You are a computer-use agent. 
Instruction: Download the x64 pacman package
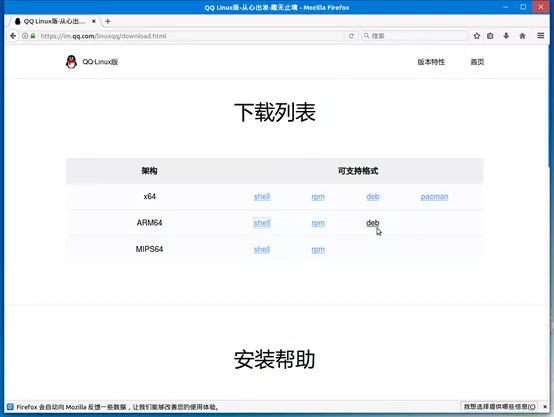pos(434,197)
